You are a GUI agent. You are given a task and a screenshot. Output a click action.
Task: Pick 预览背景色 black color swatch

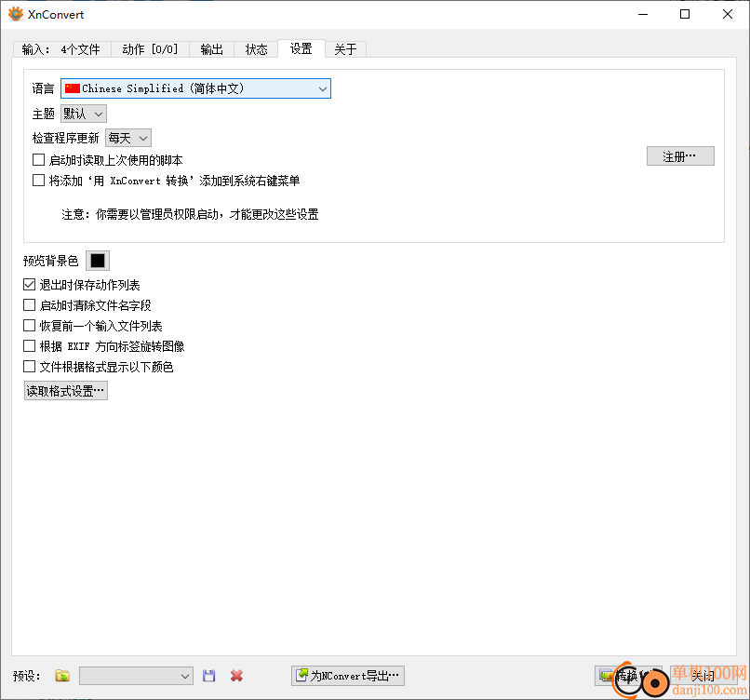click(98, 261)
